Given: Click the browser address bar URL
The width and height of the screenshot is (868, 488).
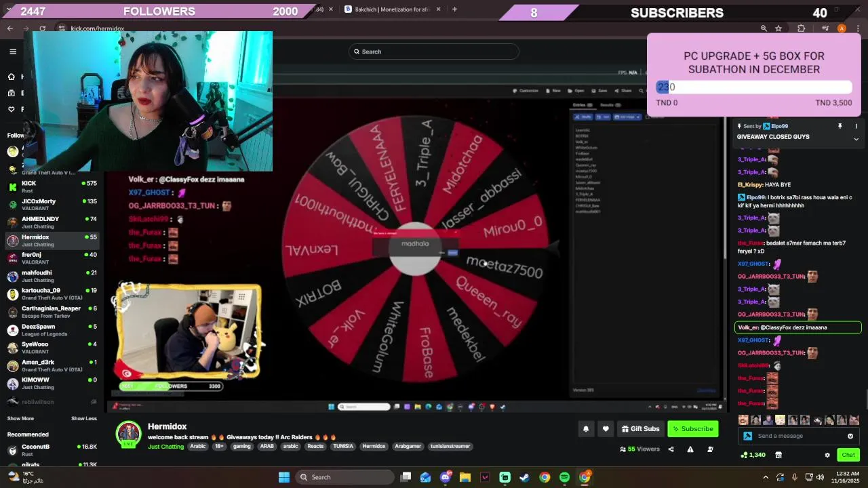Looking at the screenshot, I should coord(98,28).
